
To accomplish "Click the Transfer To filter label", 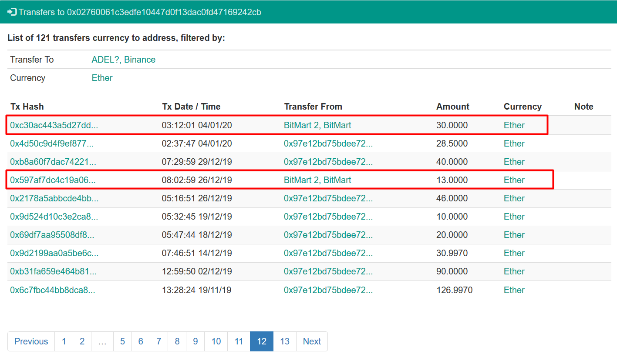I will tap(32, 60).
